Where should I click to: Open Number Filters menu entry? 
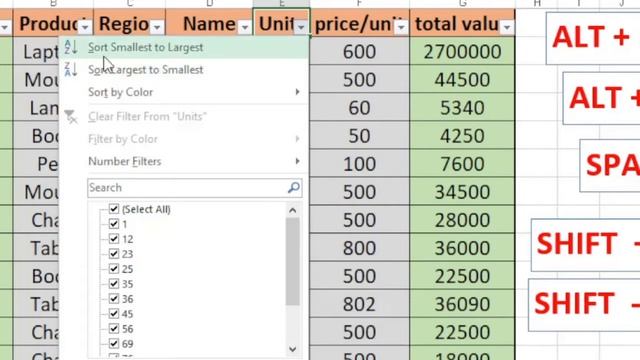click(x=184, y=162)
